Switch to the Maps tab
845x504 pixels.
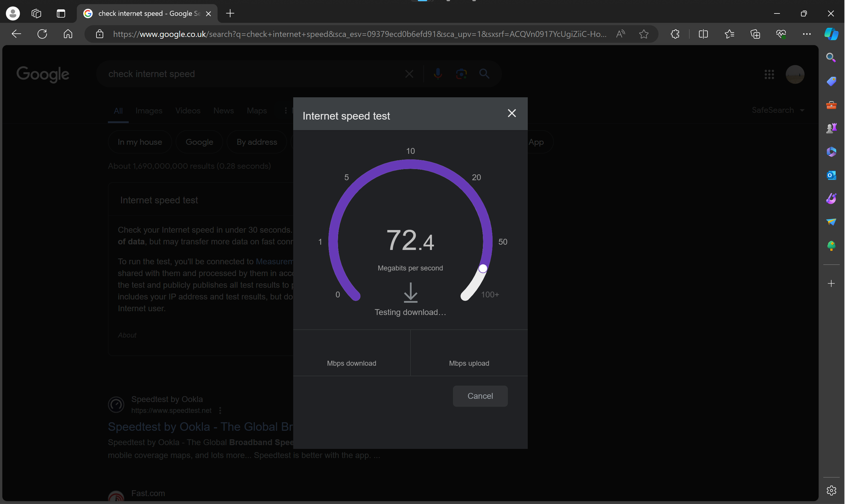(257, 111)
